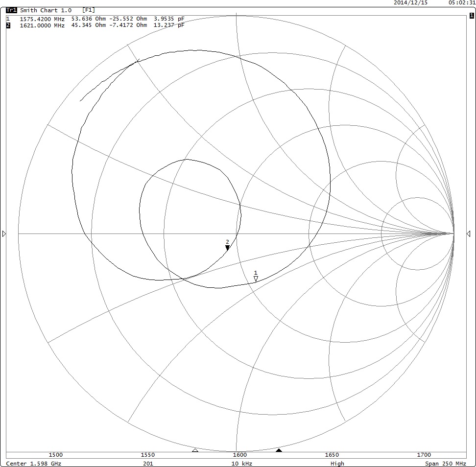Edit the Span 250 MHz field
Viewport: 476px width, 467px height.
(x=445, y=464)
